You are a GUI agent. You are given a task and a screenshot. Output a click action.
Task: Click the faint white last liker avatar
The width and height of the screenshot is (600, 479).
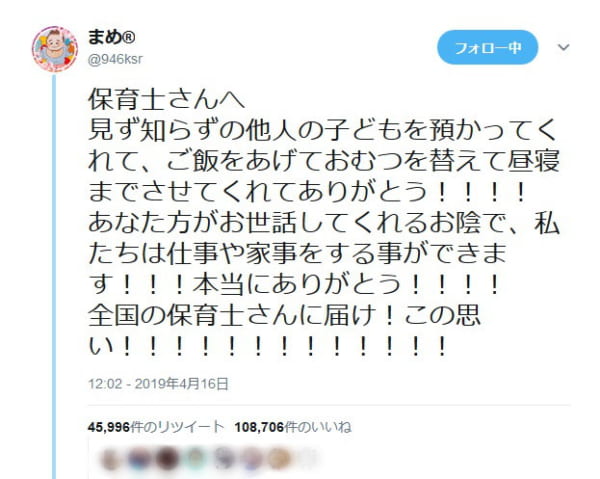point(307,459)
